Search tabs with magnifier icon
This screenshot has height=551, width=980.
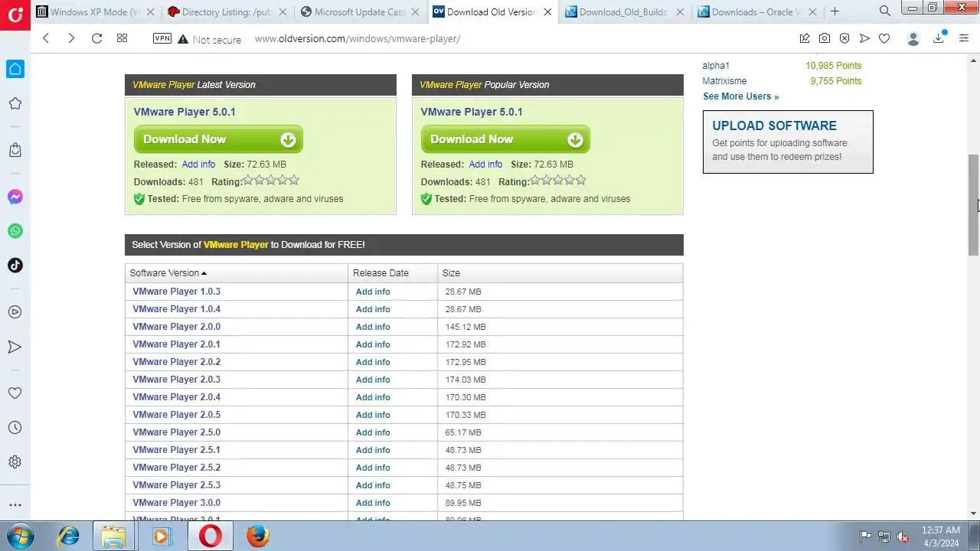click(x=885, y=11)
